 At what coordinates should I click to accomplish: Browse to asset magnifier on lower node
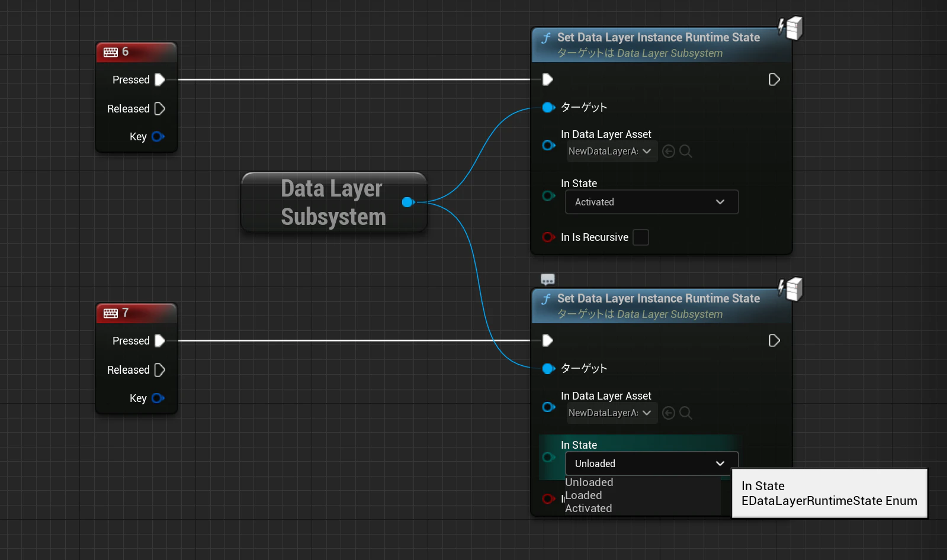(686, 413)
